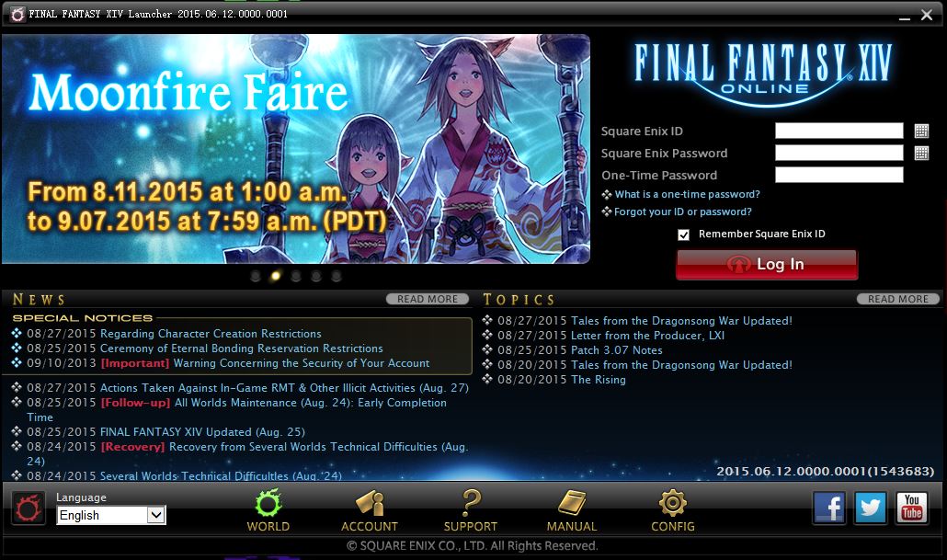Open the MANUAL book icon
The image size is (947, 560).
571,510
